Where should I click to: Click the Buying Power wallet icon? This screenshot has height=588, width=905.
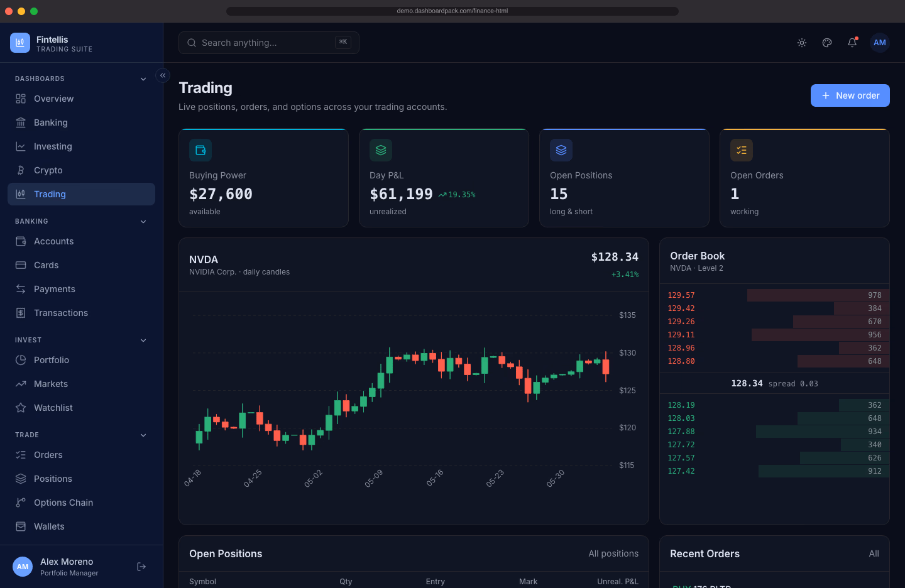click(x=200, y=150)
